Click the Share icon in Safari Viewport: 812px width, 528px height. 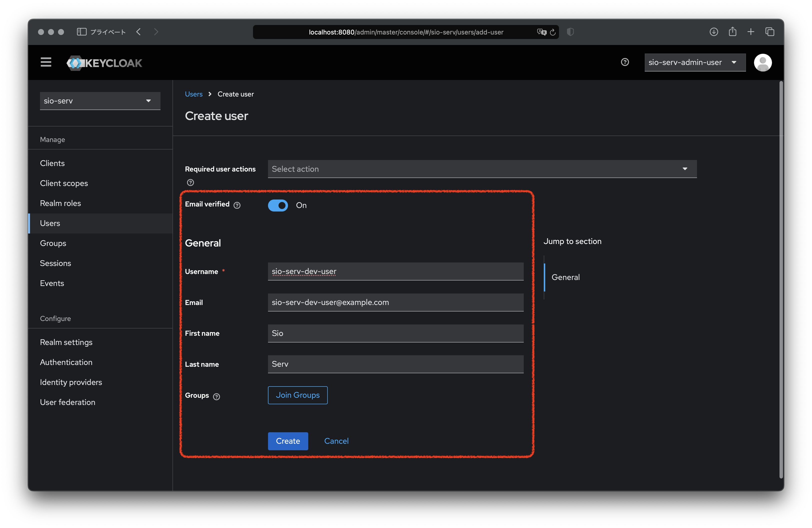tap(732, 32)
